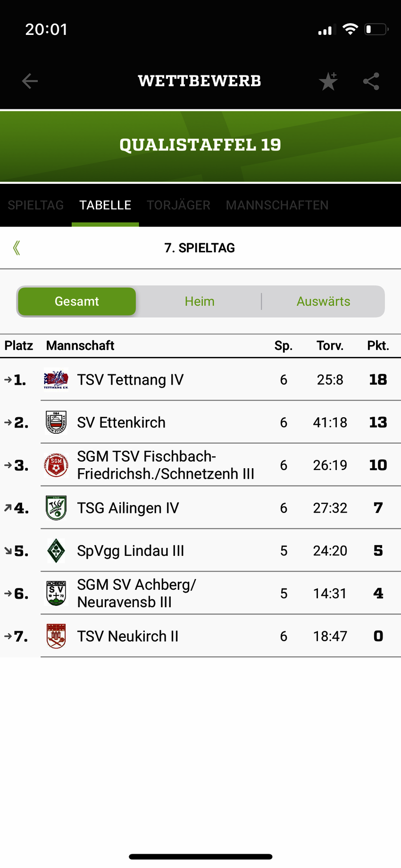Tap the SV Ettenkirch club logo
The height and width of the screenshot is (868, 401).
click(x=56, y=422)
